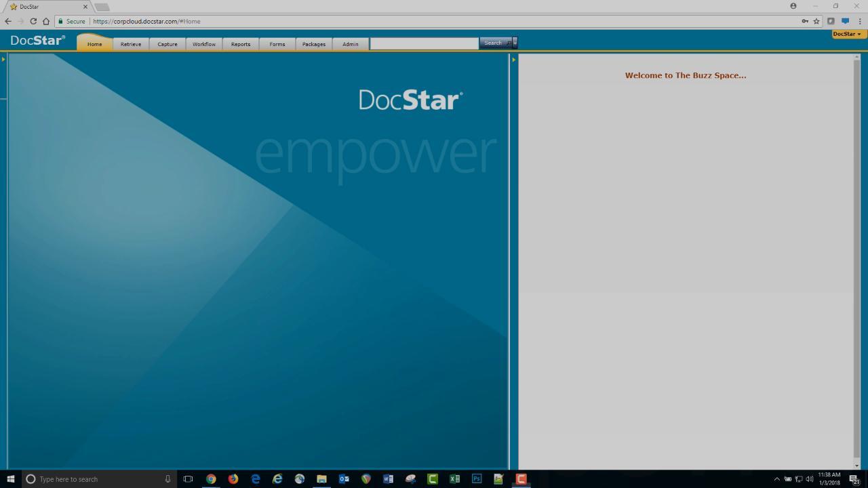Toggle the Buzz Space panel arrow

[x=513, y=60]
